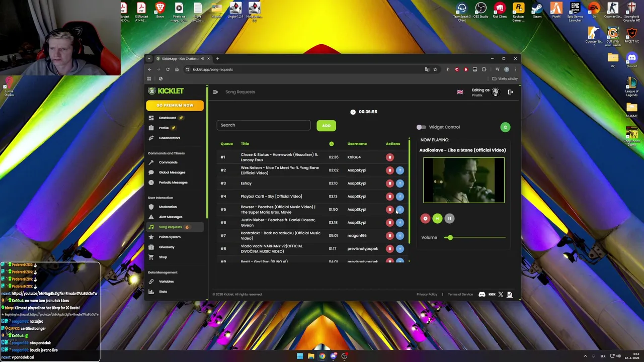Click the green ADD button
The image size is (644, 362).
click(x=326, y=126)
